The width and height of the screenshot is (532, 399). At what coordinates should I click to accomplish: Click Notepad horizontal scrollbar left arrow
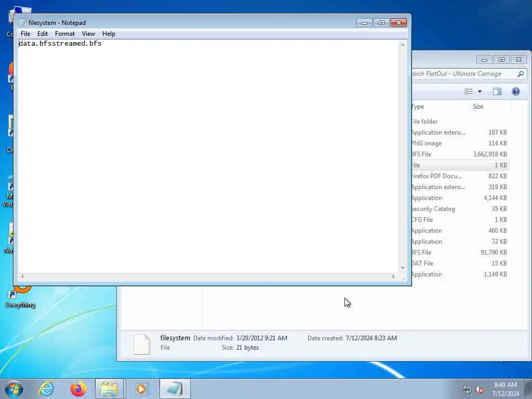[22, 276]
